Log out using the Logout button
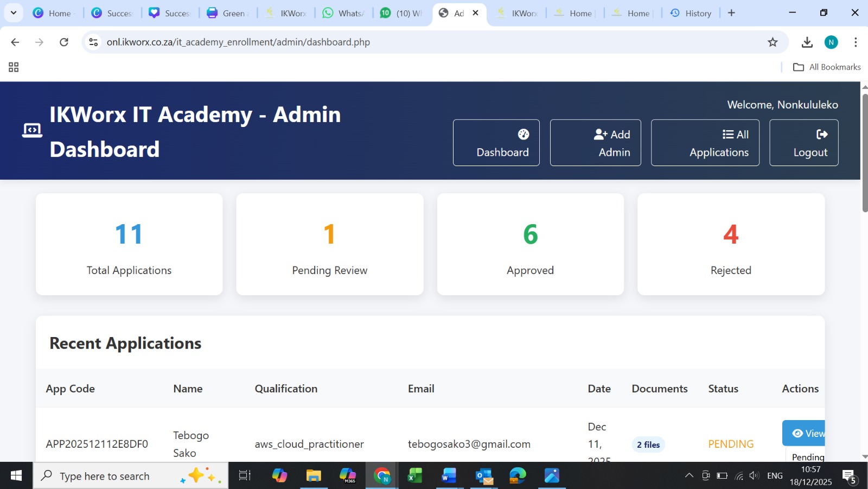This screenshot has width=868, height=489. [x=803, y=143]
